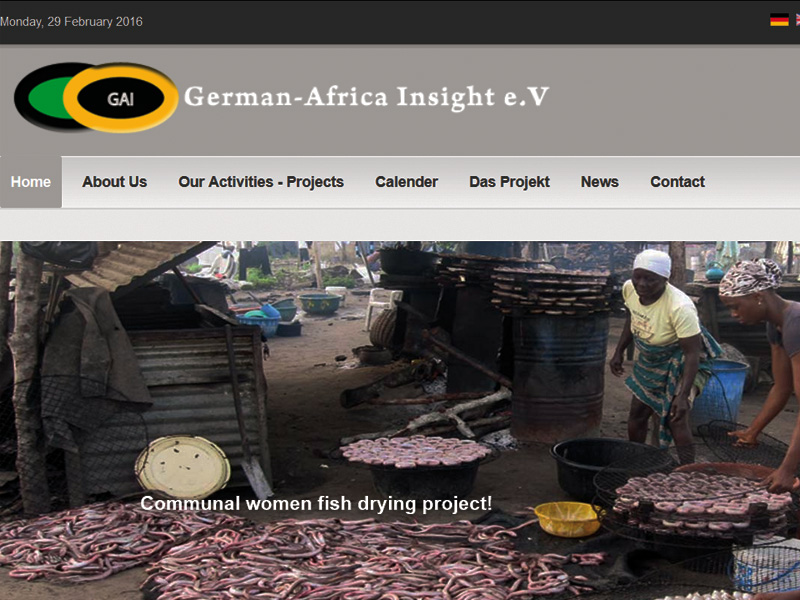Click the fish drying slideshow photo
Viewport: 800px width, 600px height.
(400, 420)
